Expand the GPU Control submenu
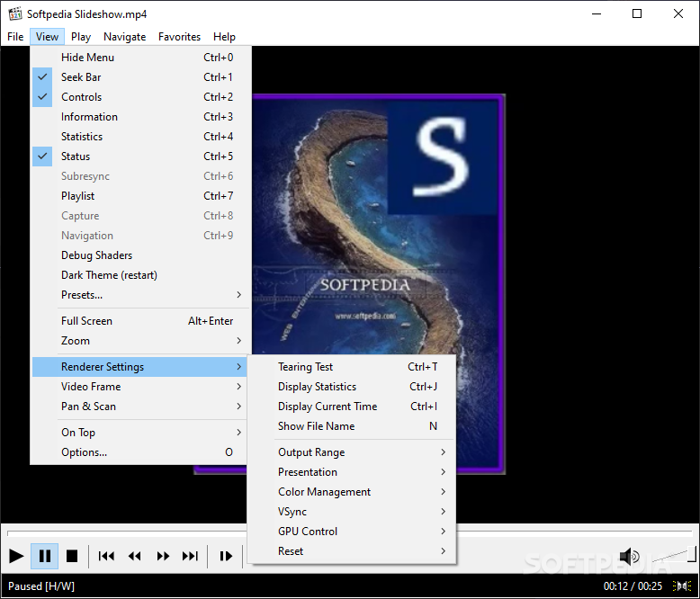Image resolution: width=700 pixels, height=599 pixels. click(351, 532)
